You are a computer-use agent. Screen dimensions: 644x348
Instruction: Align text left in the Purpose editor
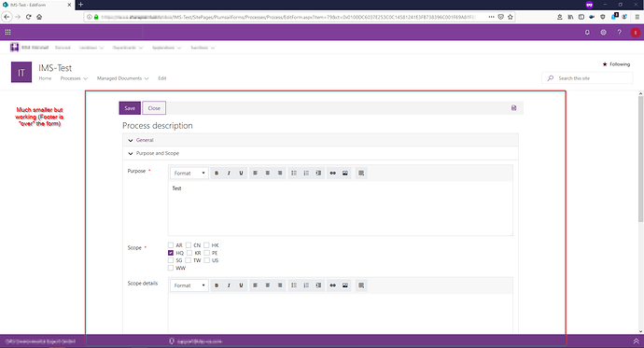(x=255, y=174)
